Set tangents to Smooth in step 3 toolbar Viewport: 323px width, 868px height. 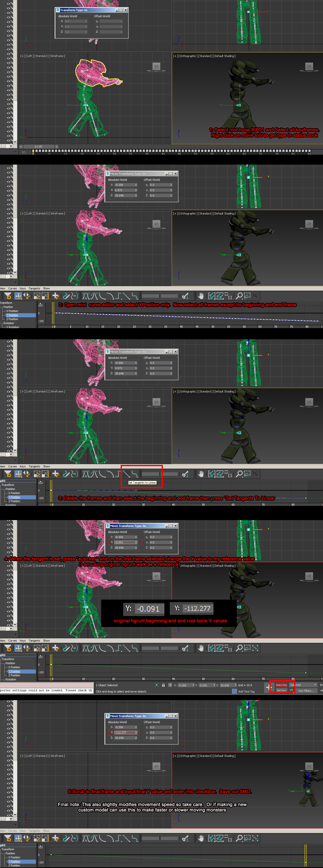135,474
